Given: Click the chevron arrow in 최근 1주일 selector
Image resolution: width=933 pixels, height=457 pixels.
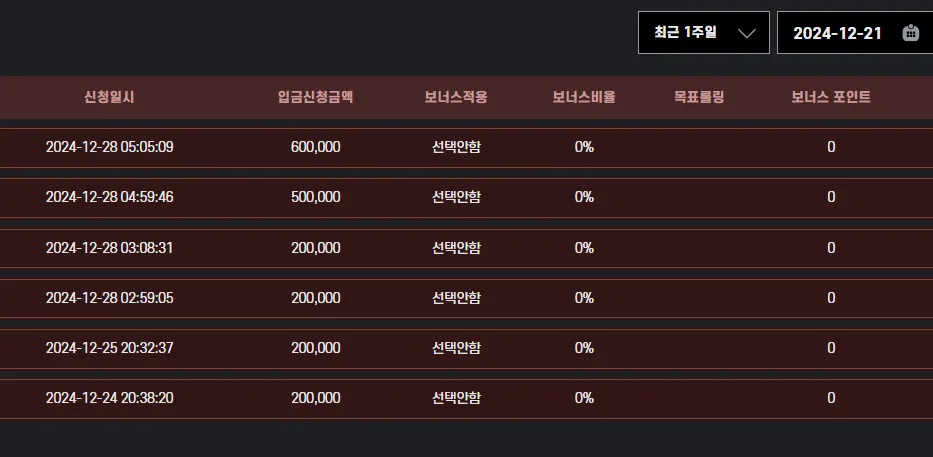Looking at the screenshot, I should (x=746, y=33).
